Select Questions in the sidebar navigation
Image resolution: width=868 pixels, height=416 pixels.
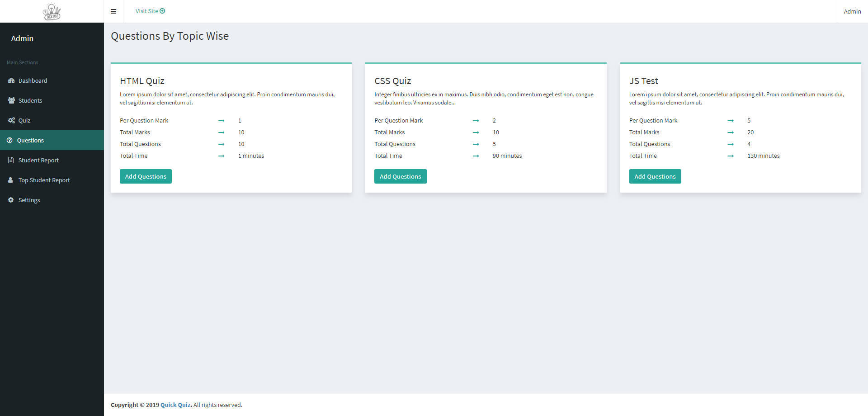30,140
